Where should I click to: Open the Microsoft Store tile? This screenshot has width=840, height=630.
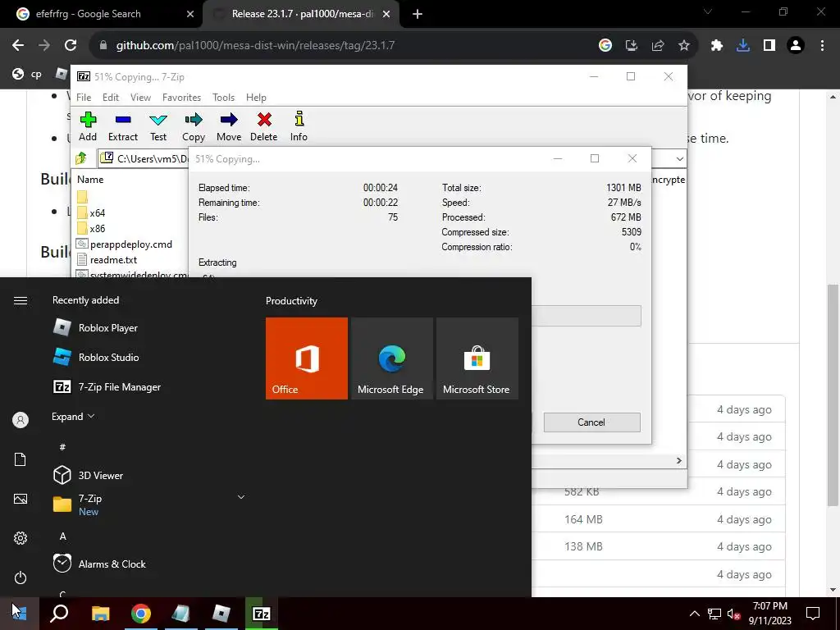(x=477, y=358)
